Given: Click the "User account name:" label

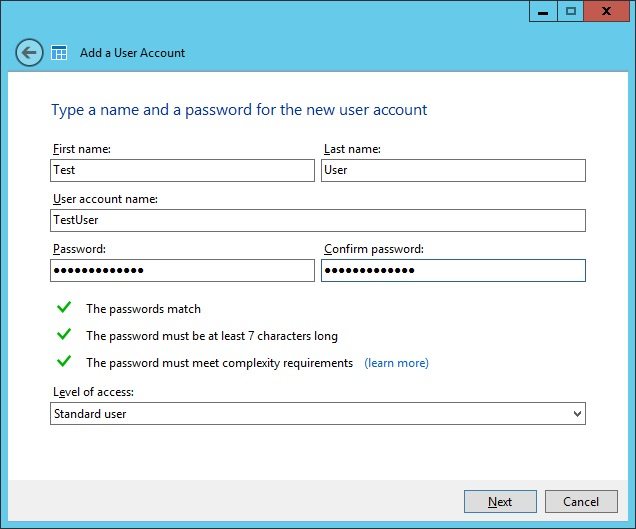Looking at the screenshot, I should coord(105,199).
